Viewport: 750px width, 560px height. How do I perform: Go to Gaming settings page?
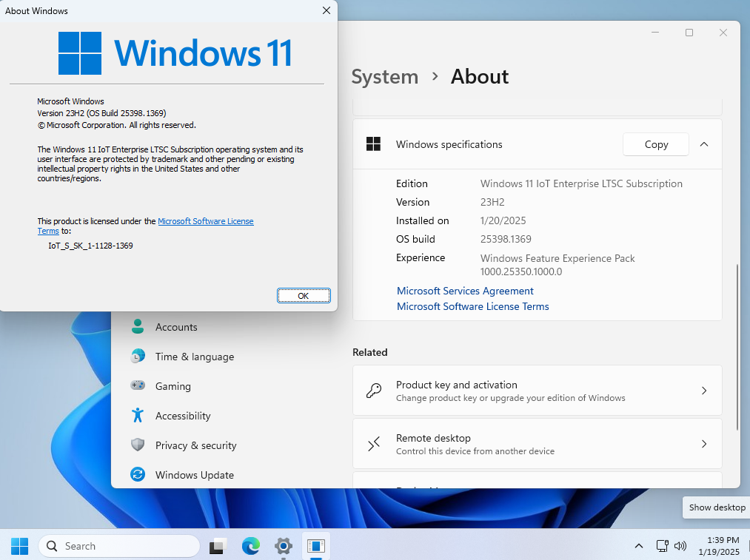173,386
